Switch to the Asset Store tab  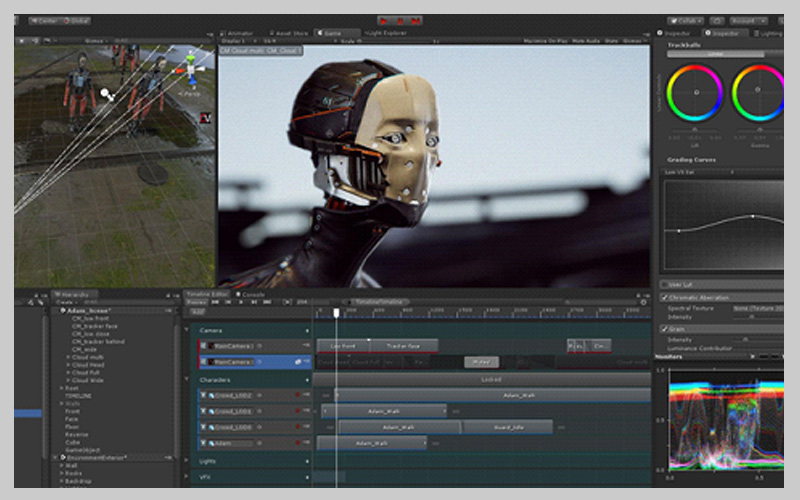tap(290, 33)
